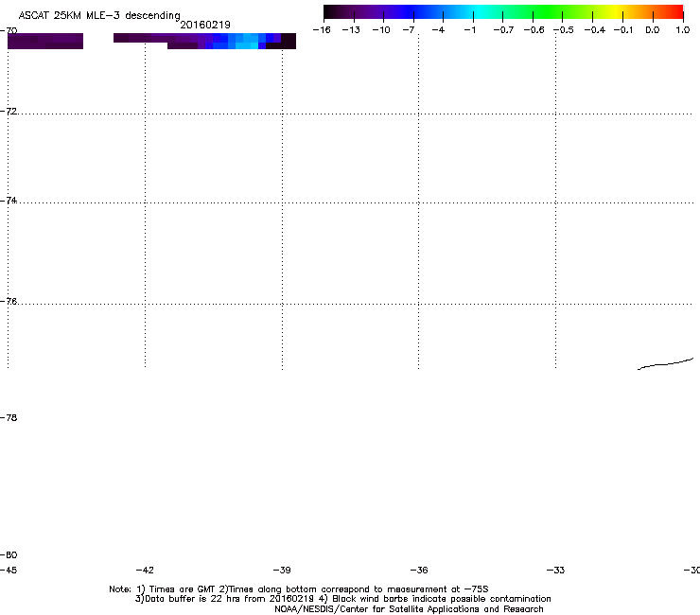The width and height of the screenshot is (700, 615).
Task: Click the note line about Times are GMT
Action: pyautogui.click(x=299, y=589)
